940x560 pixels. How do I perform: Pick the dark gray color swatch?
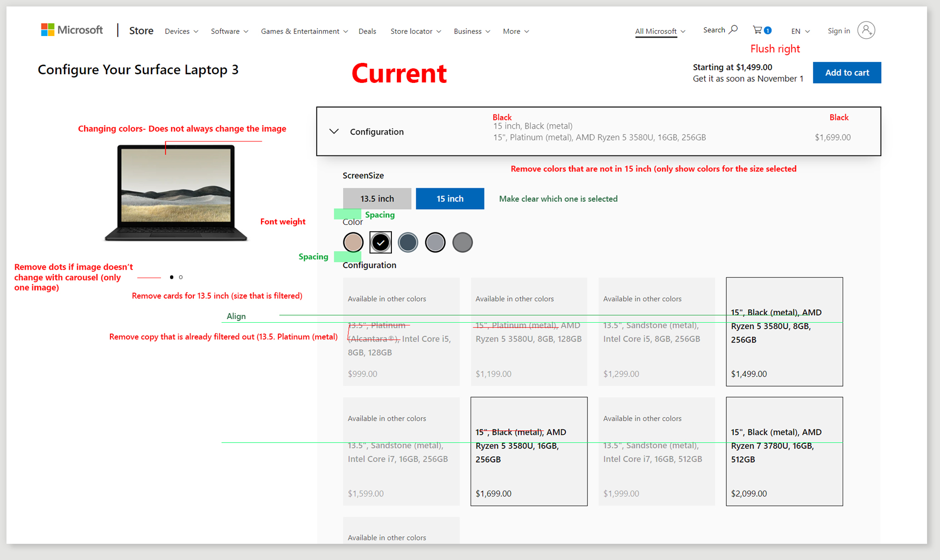pyautogui.click(x=462, y=243)
